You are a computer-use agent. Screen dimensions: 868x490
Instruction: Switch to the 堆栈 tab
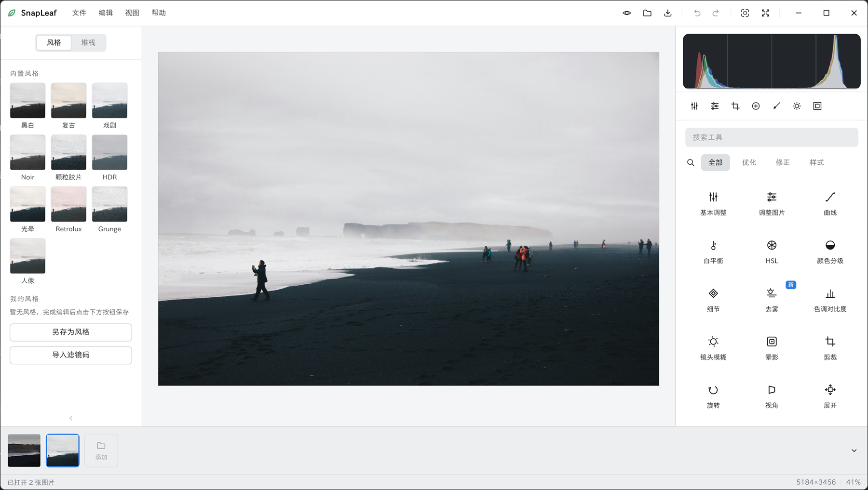88,42
